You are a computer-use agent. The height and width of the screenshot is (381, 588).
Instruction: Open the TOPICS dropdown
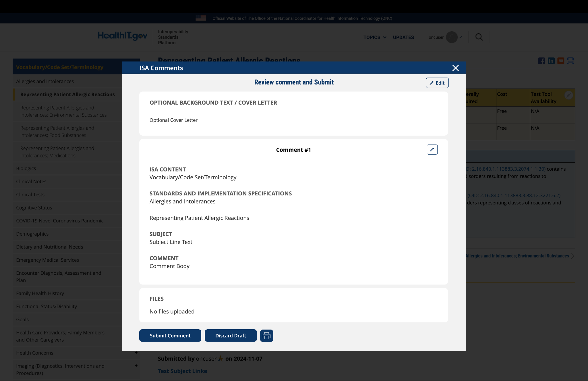[x=375, y=37]
